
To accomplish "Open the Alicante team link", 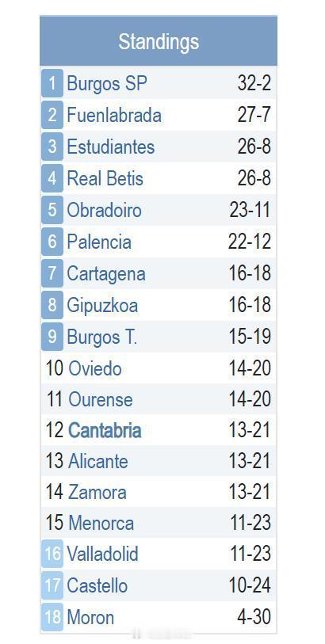I will pos(98,461).
